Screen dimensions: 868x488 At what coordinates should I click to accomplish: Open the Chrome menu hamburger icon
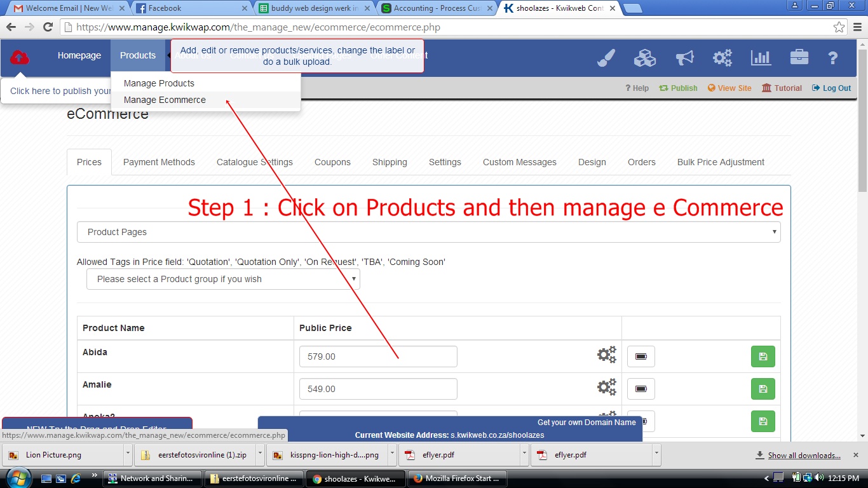tap(857, 27)
